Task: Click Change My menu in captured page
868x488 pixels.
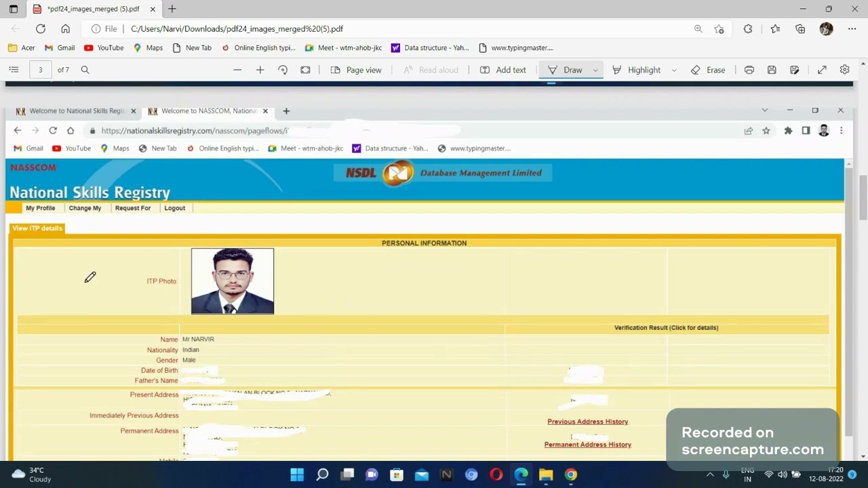Action: tap(85, 208)
